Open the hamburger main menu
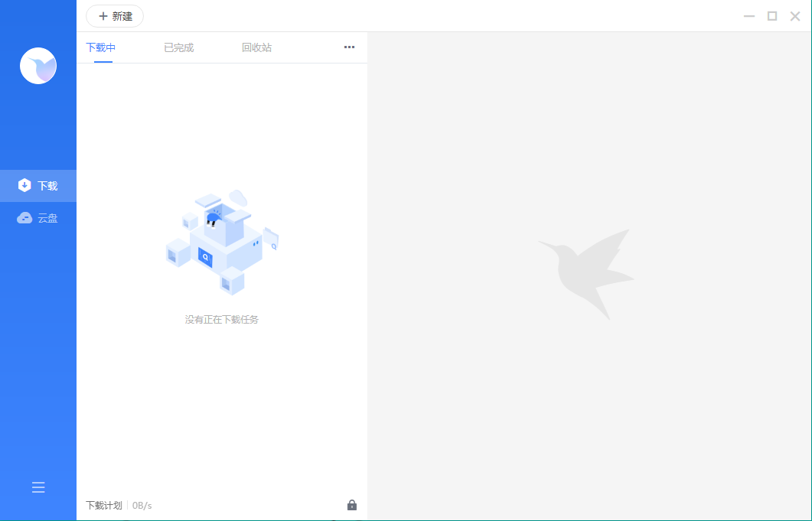Viewport: 812px width, 521px height. click(38, 487)
